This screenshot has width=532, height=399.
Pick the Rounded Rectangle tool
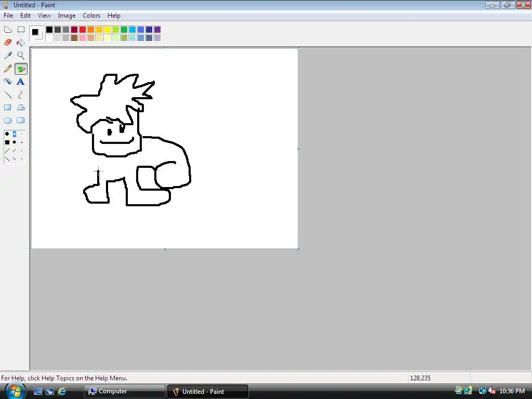click(21, 121)
